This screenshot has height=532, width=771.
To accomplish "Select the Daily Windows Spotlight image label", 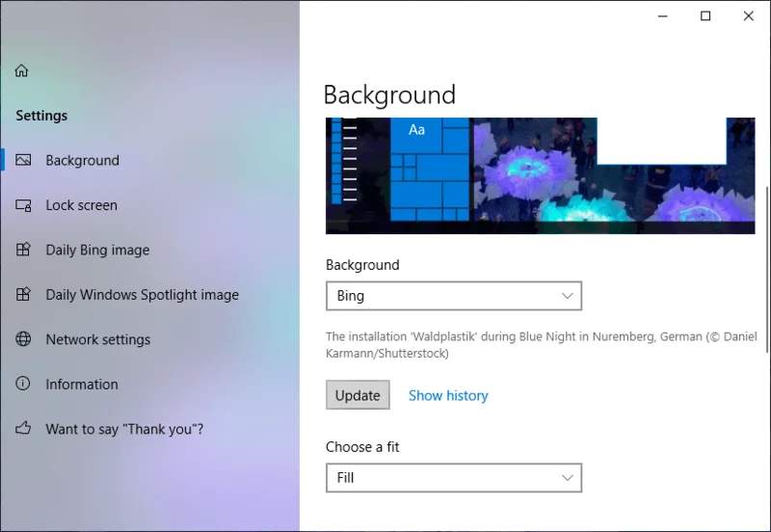I will pyautogui.click(x=142, y=295).
